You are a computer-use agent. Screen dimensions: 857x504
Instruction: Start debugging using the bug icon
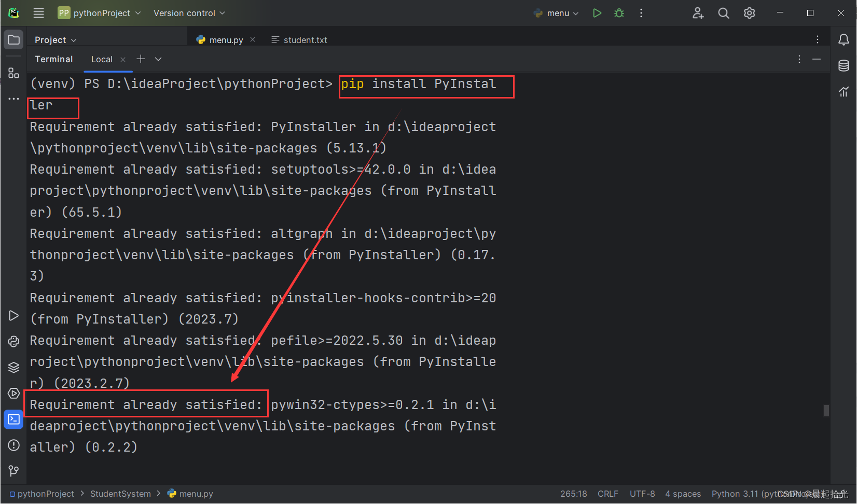click(619, 13)
